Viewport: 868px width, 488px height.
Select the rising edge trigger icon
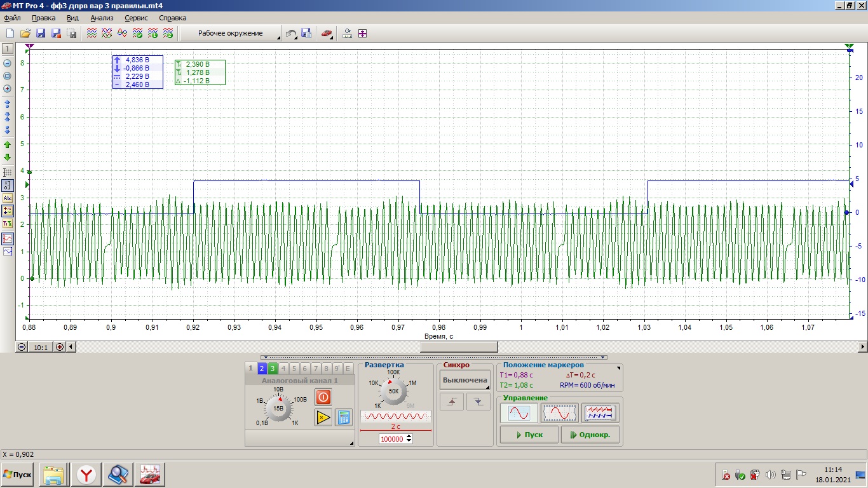click(452, 402)
